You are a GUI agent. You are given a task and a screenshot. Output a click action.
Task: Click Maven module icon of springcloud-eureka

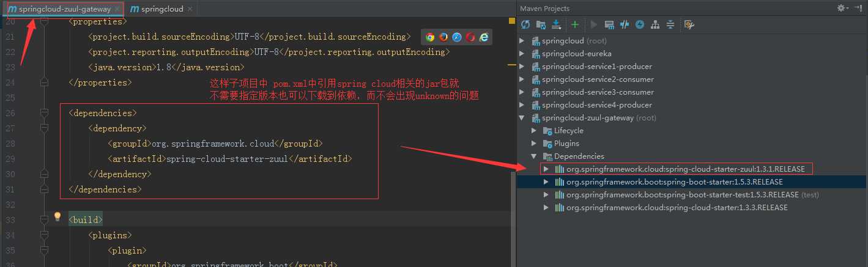pyautogui.click(x=535, y=54)
